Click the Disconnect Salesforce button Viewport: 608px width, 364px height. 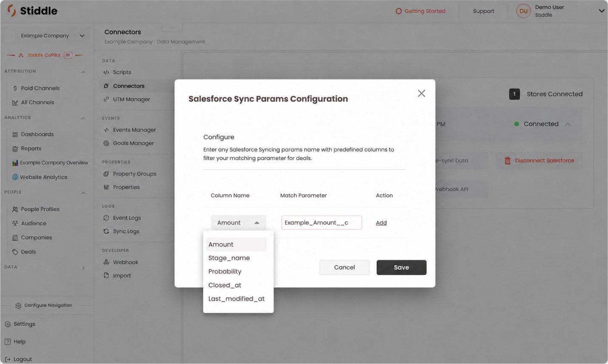pyautogui.click(x=539, y=161)
